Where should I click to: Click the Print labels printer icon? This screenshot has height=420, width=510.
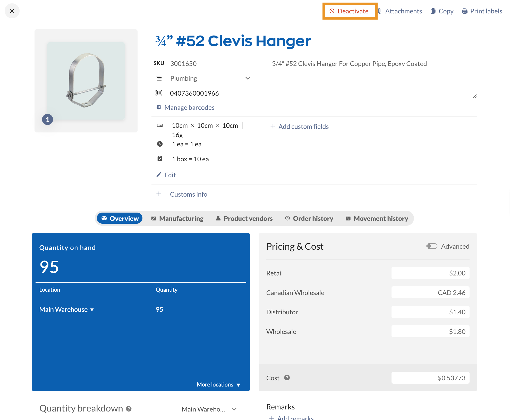[464, 11]
